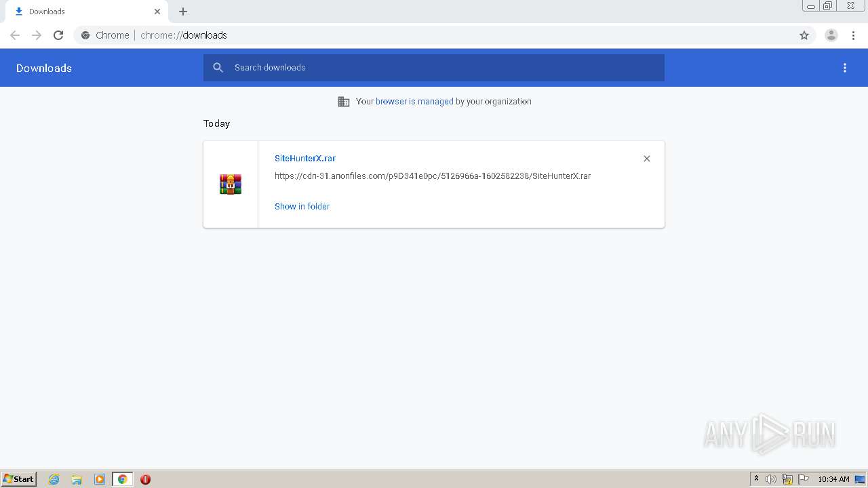Minimize the Chrome window
868x488 pixels.
(x=811, y=6)
